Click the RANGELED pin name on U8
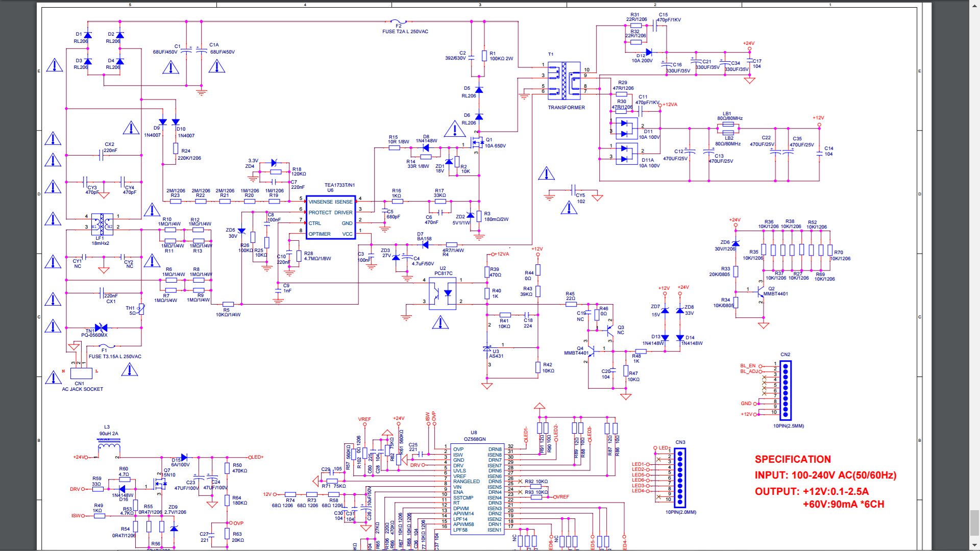980x551 pixels. point(467,482)
